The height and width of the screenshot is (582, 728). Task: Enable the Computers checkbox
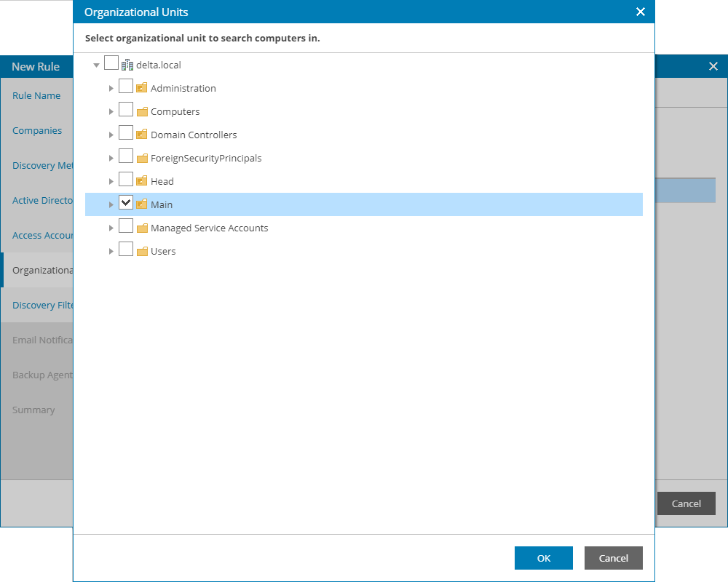[126, 111]
